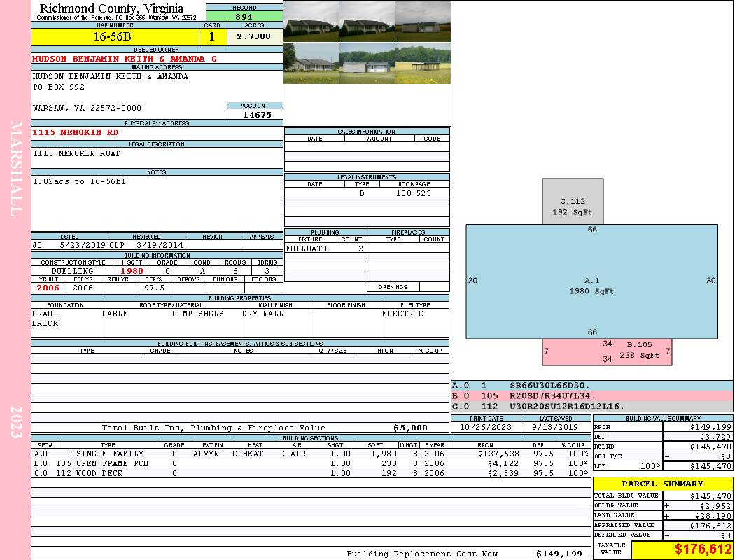Screen dimensions: 735x560
Task: Click the notes text 1.02acs to 16-56b1
Action: pos(79,181)
